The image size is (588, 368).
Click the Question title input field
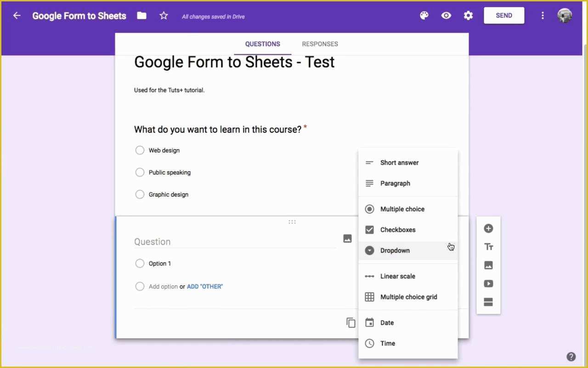(235, 241)
